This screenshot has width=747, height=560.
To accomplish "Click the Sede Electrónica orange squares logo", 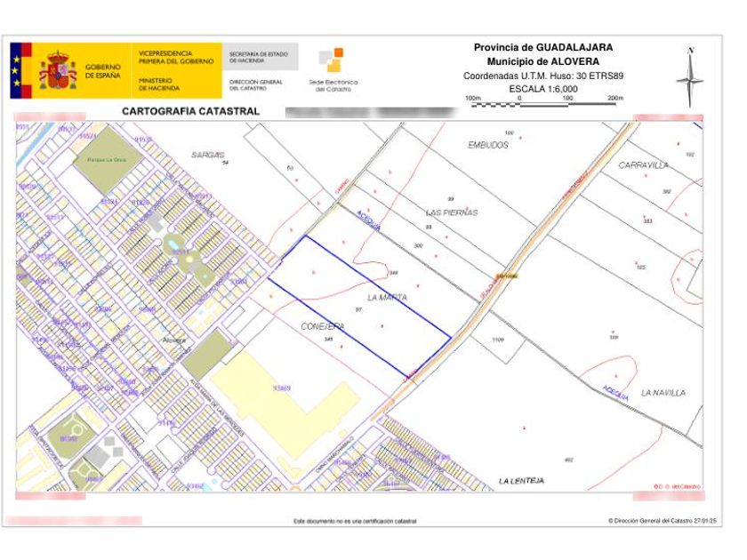I will coord(332,60).
